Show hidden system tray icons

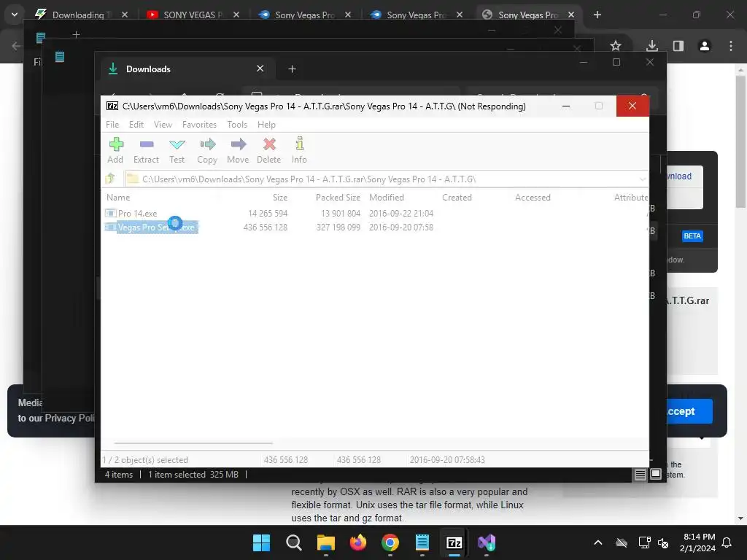click(x=598, y=542)
